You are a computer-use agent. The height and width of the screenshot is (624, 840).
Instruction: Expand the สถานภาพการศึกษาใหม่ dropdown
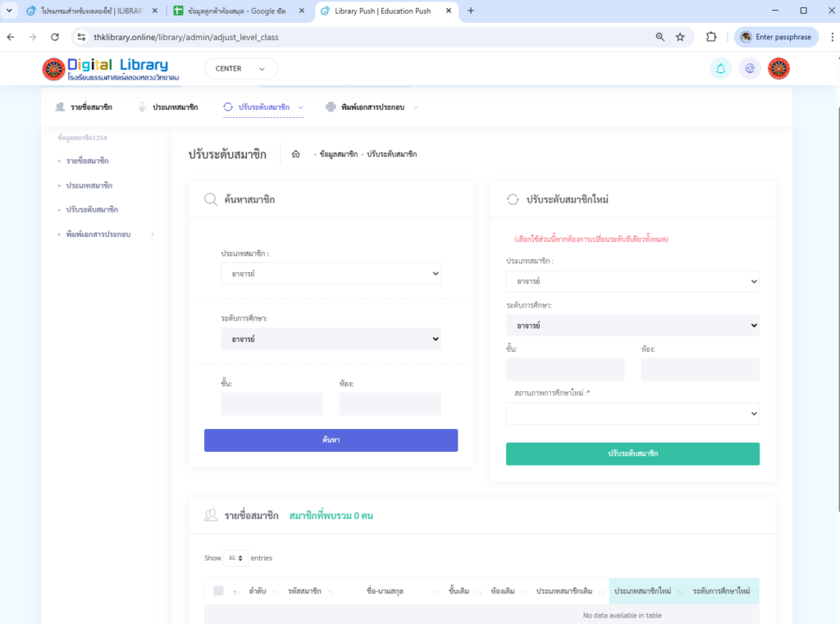coord(632,414)
